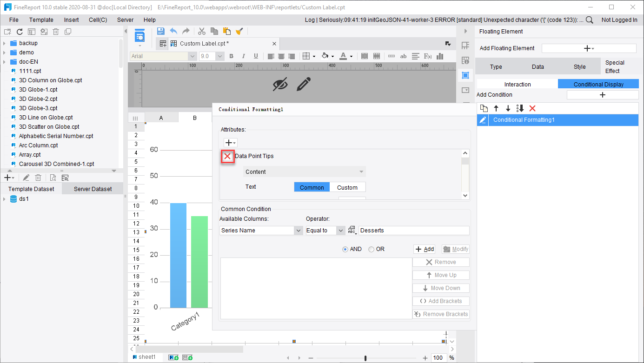This screenshot has height=363, width=644.
Task: Delete Conditional Formatting1 using the red X icon
Action: [x=532, y=108]
